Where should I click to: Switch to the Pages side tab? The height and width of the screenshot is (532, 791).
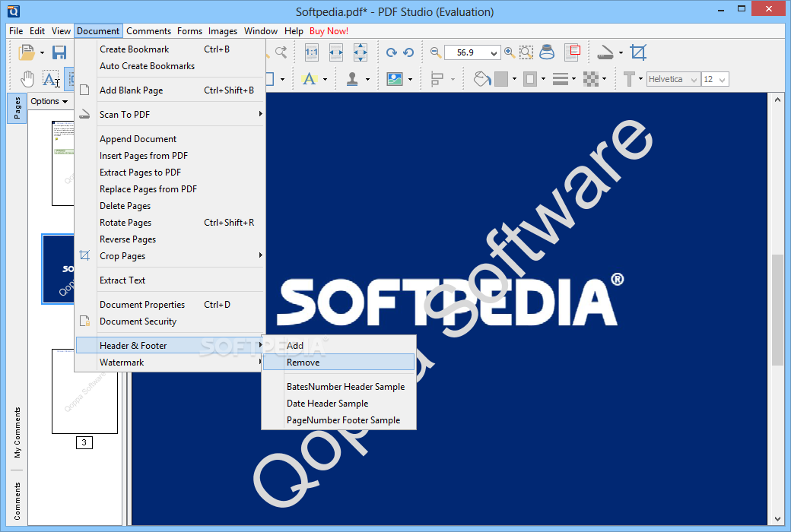click(x=17, y=108)
